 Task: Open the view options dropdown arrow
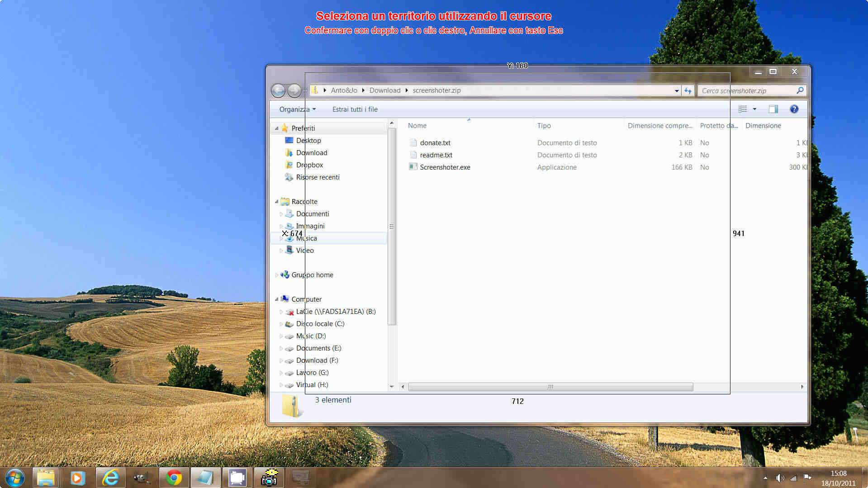[x=754, y=109]
